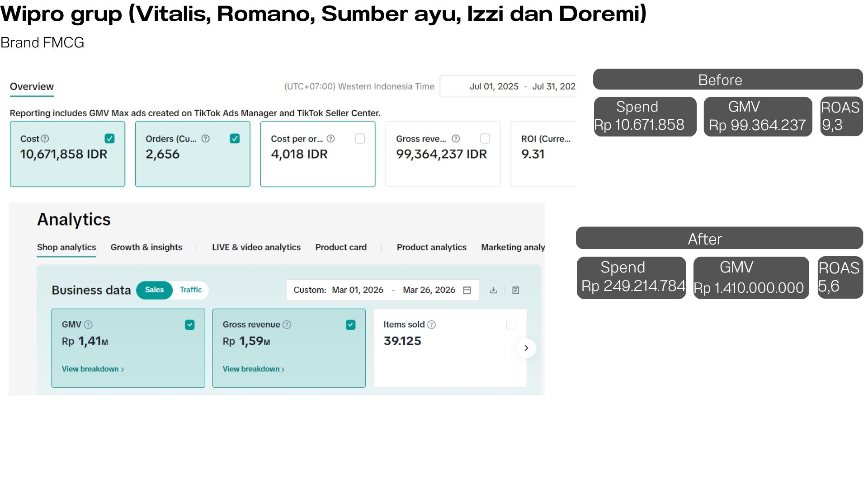
Task: Click the help icon beside Gross reve...
Action: [456, 139]
